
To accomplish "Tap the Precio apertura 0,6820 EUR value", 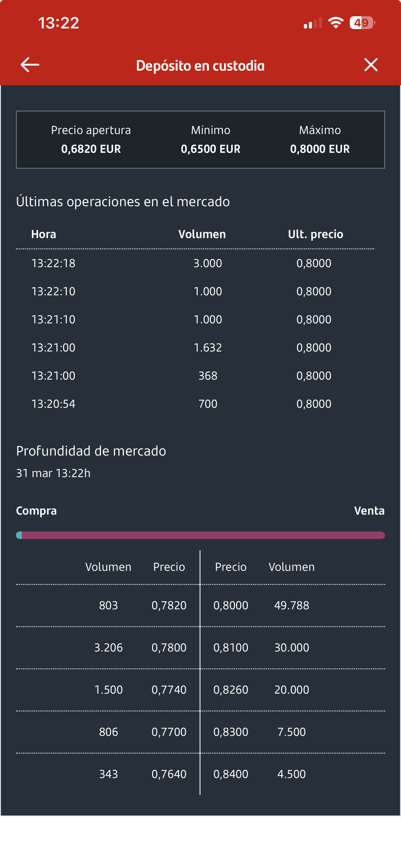I will (x=91, y=149).
